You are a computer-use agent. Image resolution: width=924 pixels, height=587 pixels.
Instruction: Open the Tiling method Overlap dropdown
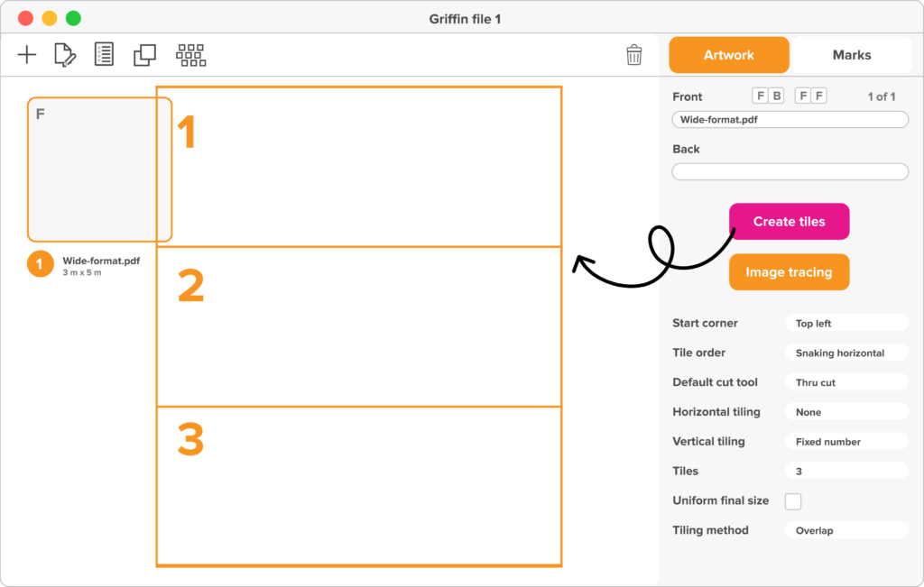(x=846, y=530)
